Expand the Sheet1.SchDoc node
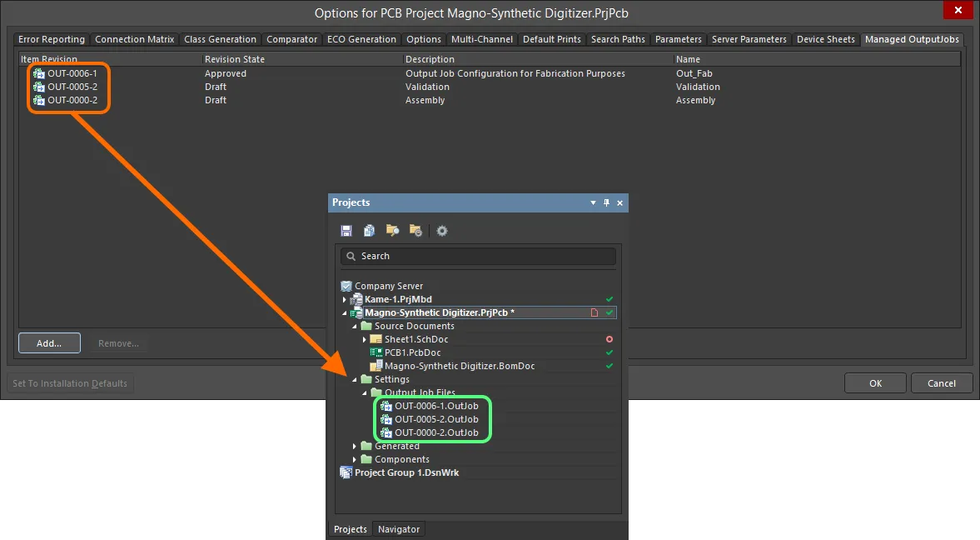The image size is (980, 540). 365,339
